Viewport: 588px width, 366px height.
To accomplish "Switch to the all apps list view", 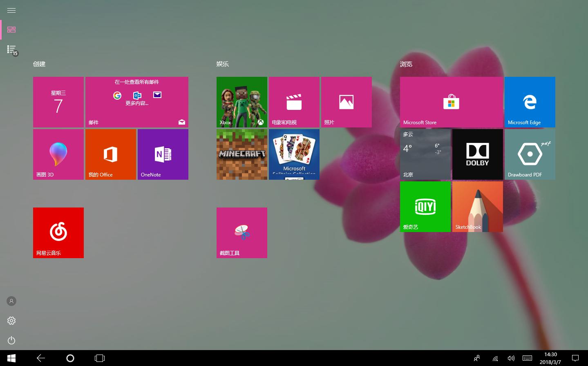I will click(x=11, y=49).
